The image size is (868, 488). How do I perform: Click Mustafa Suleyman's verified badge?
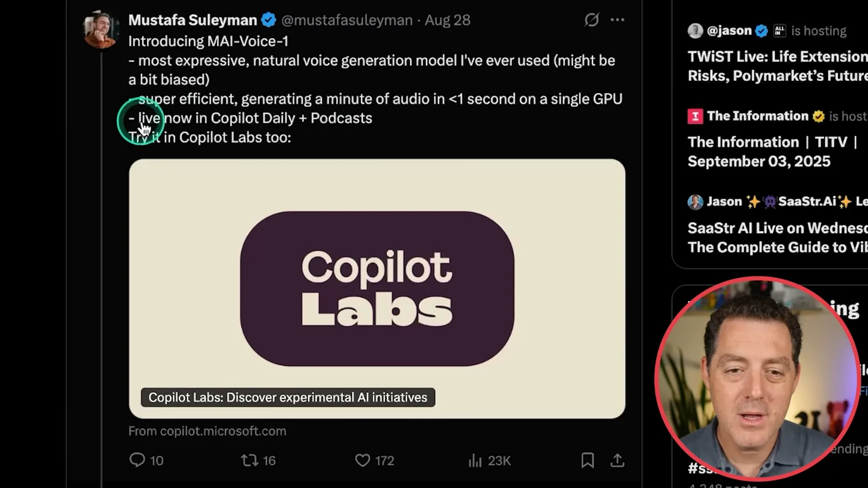point(269,20)
